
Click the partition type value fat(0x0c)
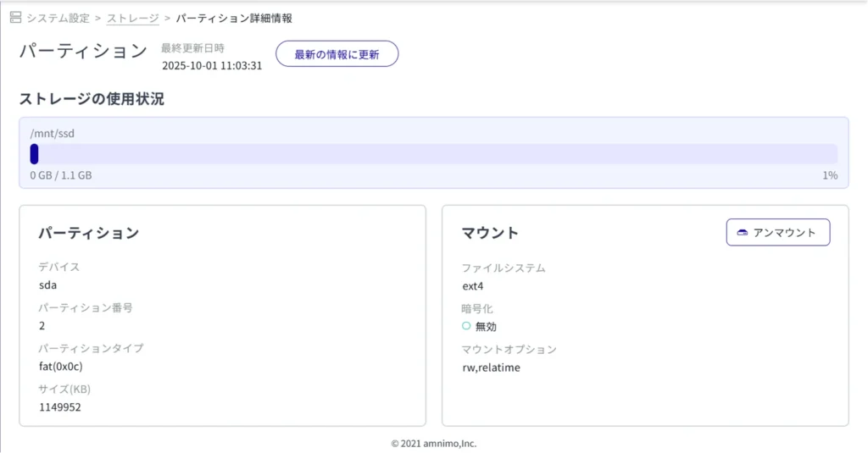(x=61, y=367)
